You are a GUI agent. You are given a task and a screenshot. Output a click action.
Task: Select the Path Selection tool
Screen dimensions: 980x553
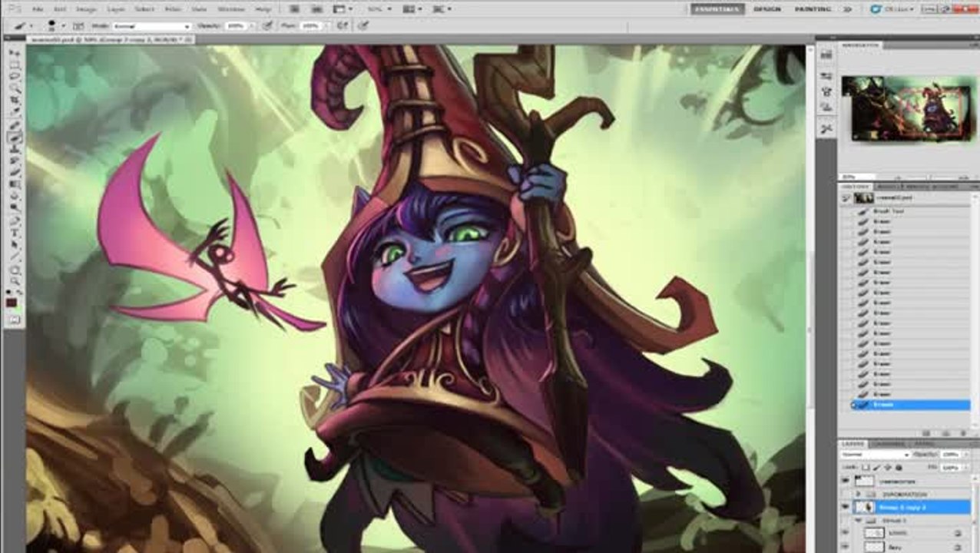[15, 243]
